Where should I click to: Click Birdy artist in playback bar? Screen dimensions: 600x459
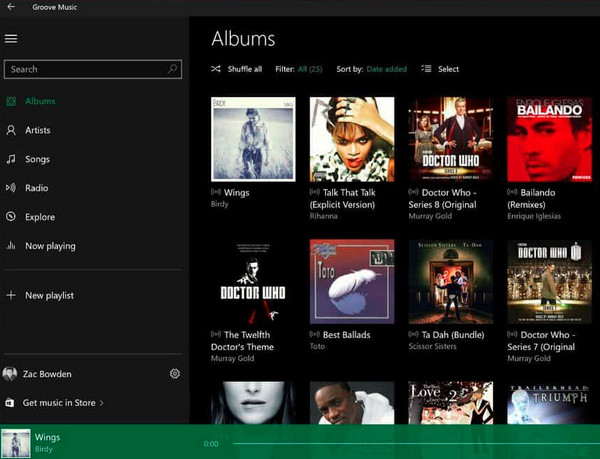tap(44, 449)
